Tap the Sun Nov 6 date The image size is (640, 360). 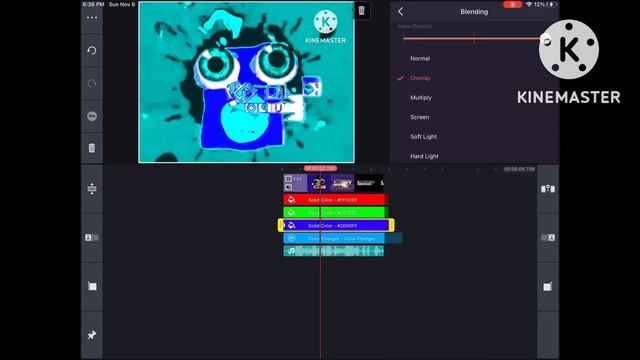122,4
